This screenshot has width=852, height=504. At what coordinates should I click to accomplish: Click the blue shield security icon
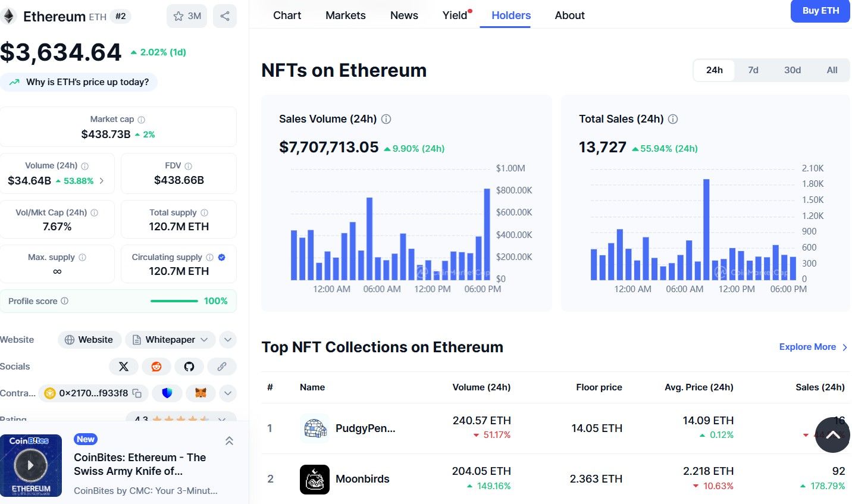[167, 393]
